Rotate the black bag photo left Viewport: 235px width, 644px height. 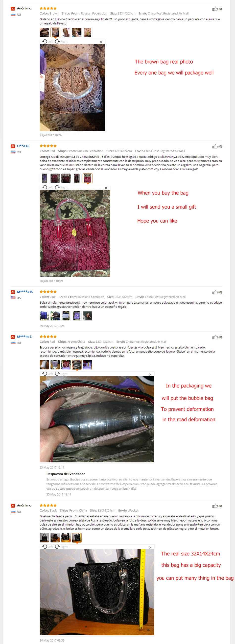tap(47, 547)
